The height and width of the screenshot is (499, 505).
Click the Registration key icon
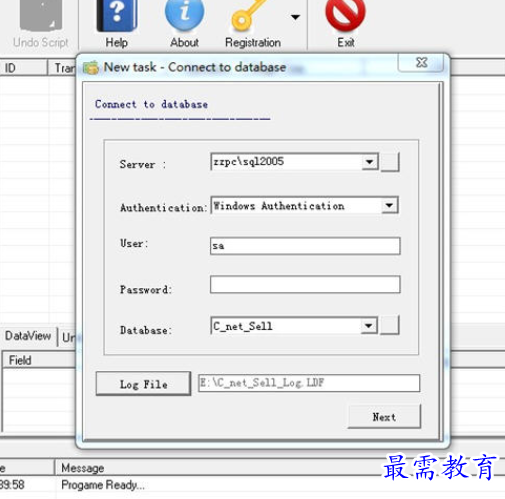tap(248, 15)
